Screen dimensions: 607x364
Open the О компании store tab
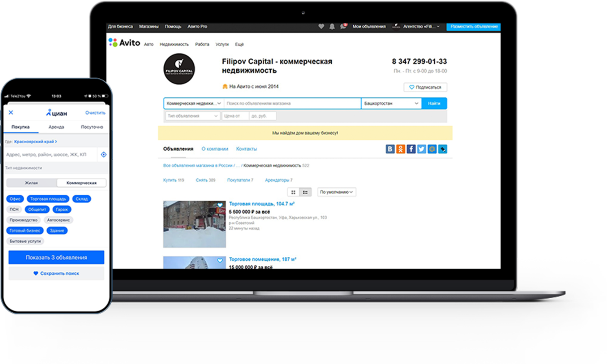[215, 149]
